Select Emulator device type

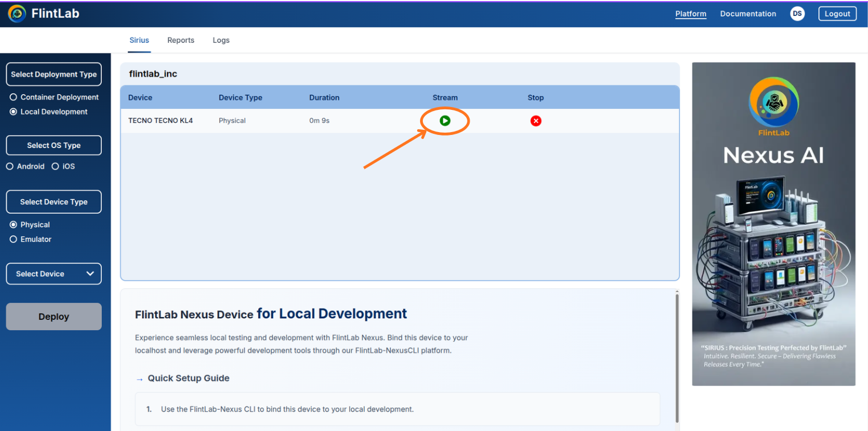(x=14, y=240)
